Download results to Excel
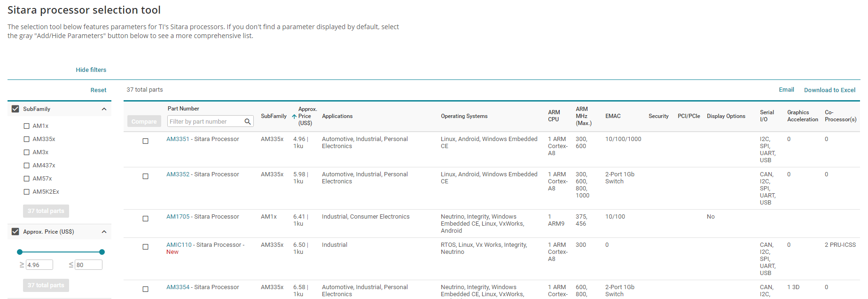Image resolution: width=868 pixels, height=299 pixels. click(x=829, y=90)
